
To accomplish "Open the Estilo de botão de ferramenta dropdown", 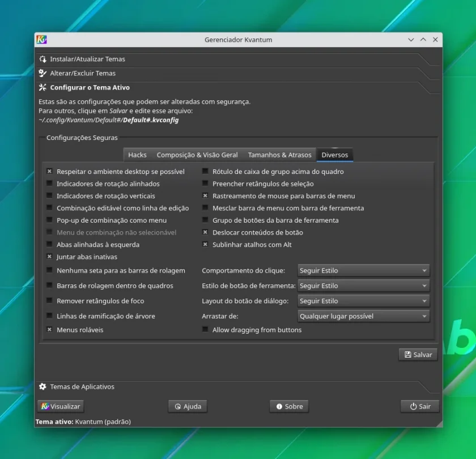I will coord(363,286).
